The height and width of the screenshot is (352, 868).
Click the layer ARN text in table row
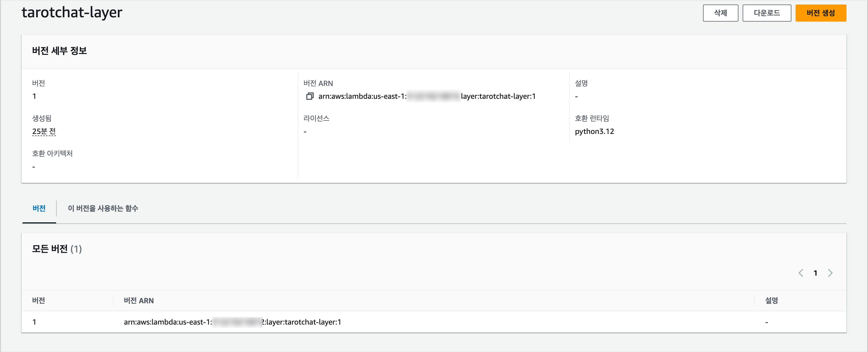coord(232,322)
